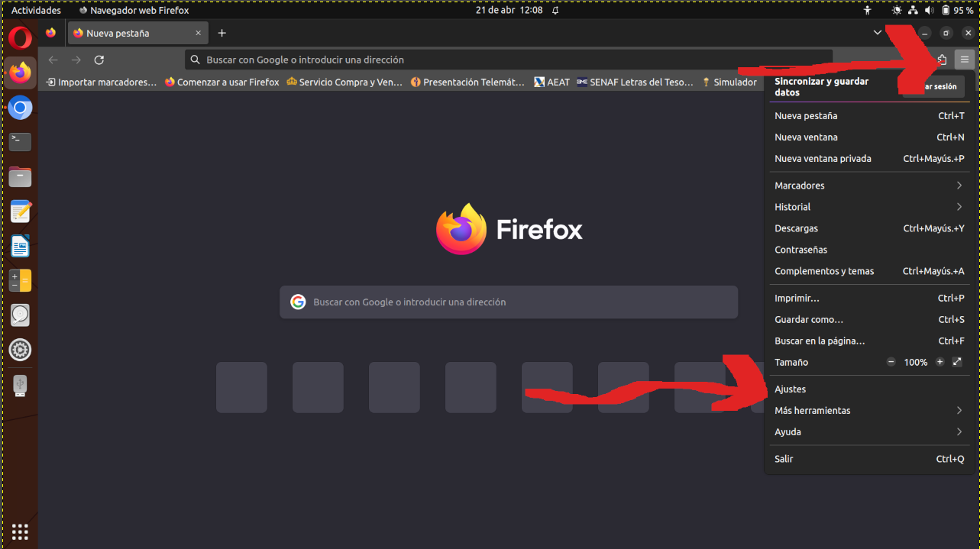This screenshot has height=549, width=980.
Task: Reset zoom via 100% indicator
Action: tap(915, 362)
